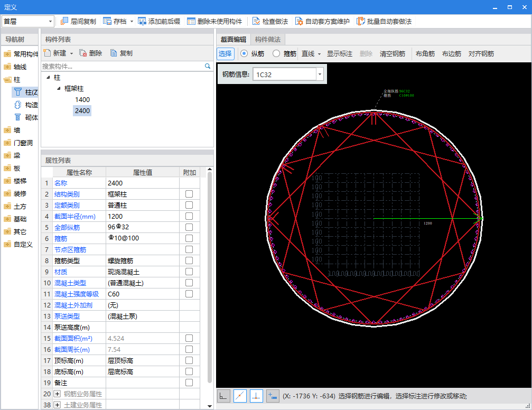
Task: Check 附加 box for 混凝土强度等级 row
Action: click(189, 294)
